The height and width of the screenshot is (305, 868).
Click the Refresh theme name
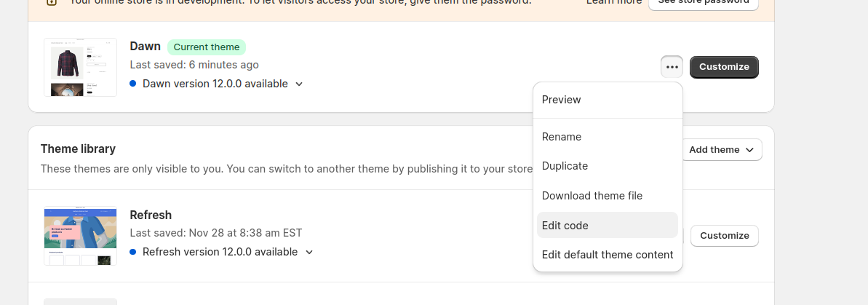tap(151, 215)
